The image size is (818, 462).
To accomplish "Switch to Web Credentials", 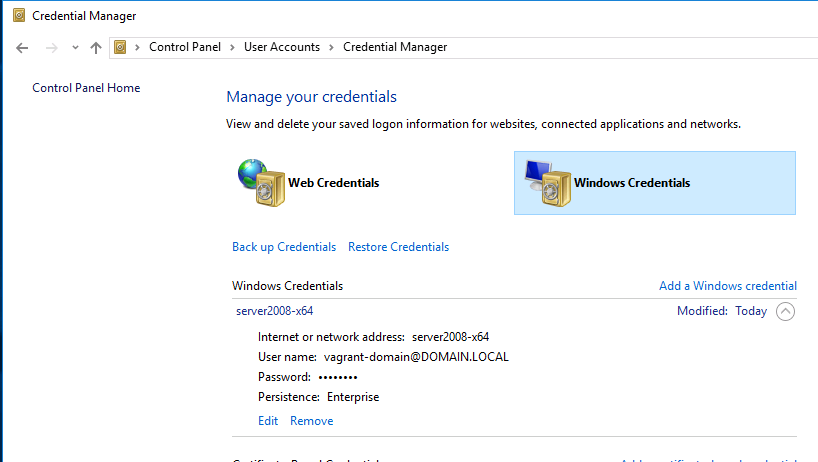I will pos(333,183).
